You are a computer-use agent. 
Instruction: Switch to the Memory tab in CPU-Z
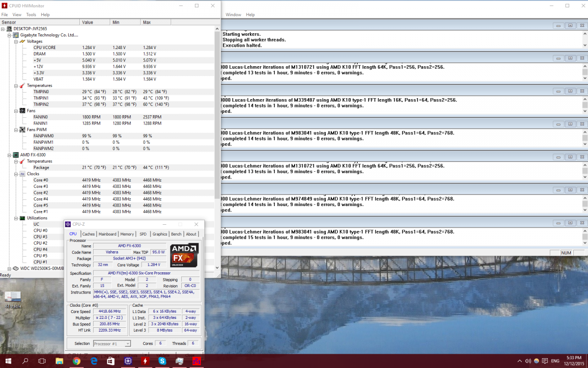pyautogui.click(x=127, y=234)
